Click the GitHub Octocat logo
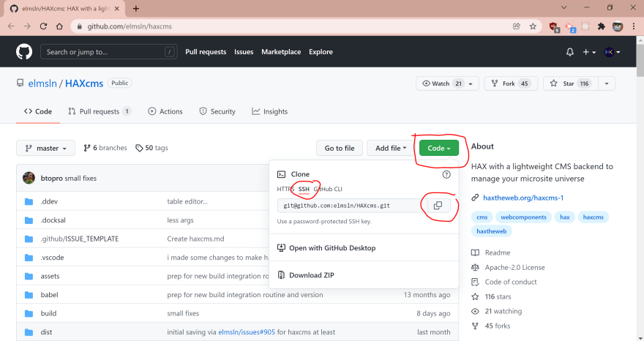 coord(24,52)
